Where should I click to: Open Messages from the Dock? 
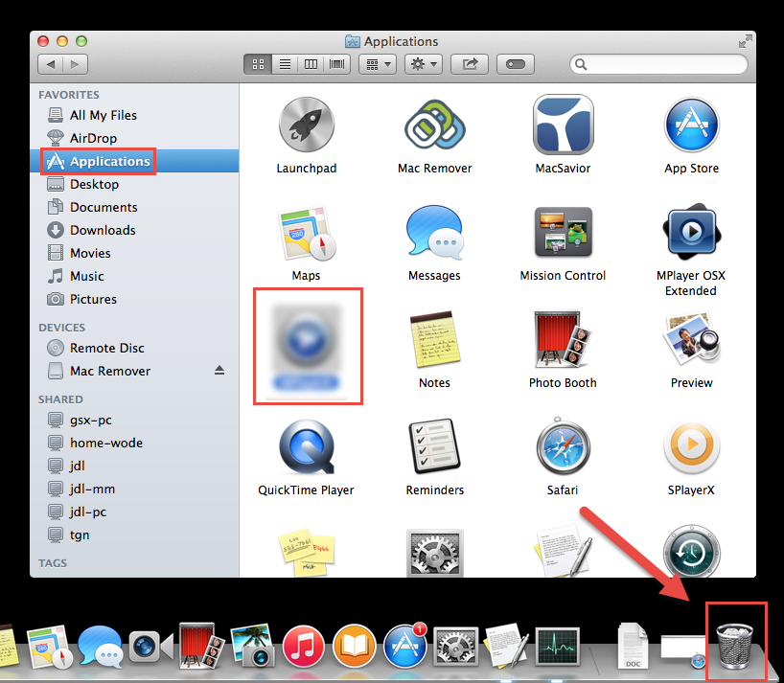pyautogui.click(x=100, y=647)
